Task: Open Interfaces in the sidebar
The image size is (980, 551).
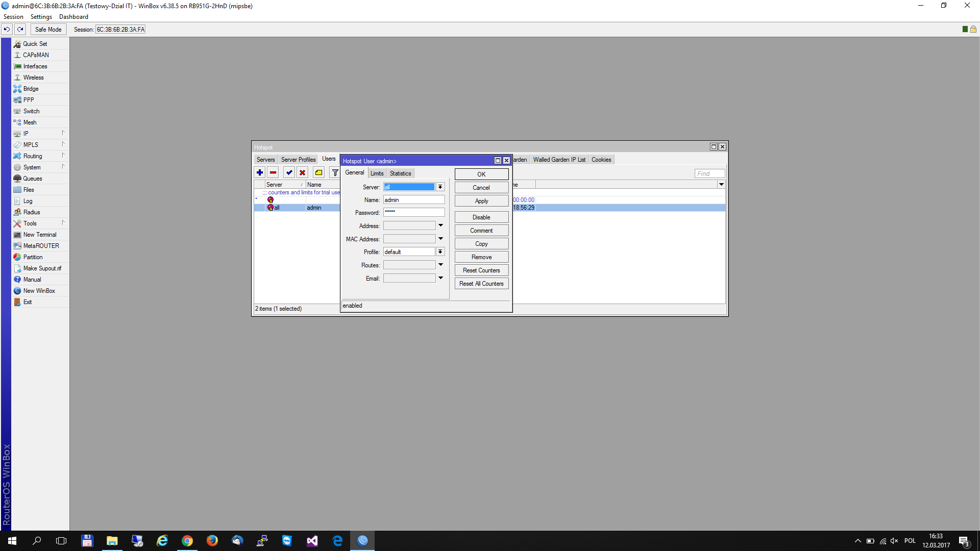Action: (x=40, y=66)
